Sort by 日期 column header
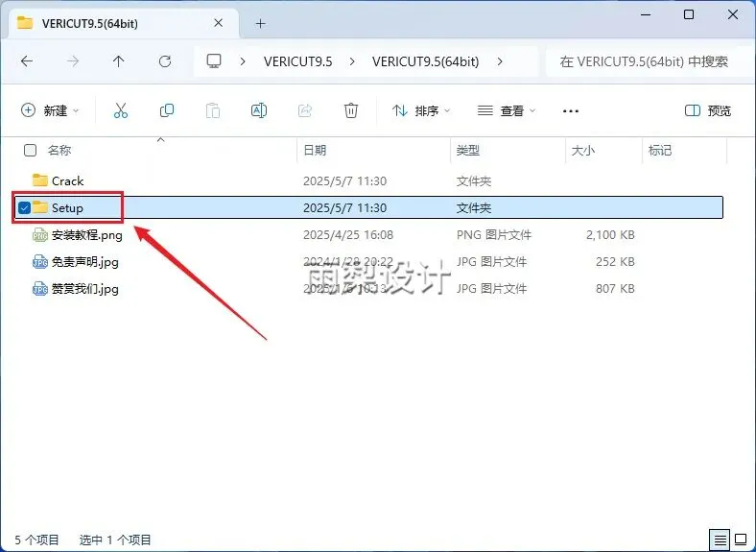 tap(315, 150)
